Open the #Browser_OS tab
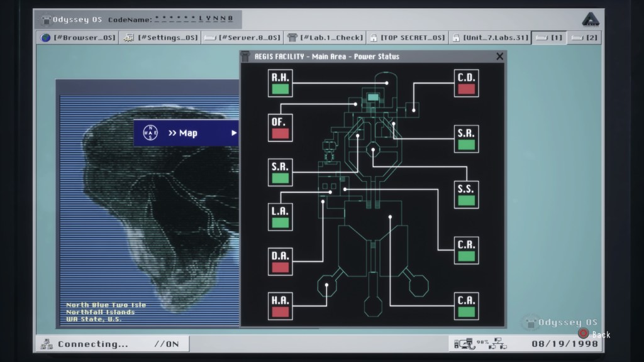Image resolution: width=644 pixels, height=362 pixels. coord(79,38)
